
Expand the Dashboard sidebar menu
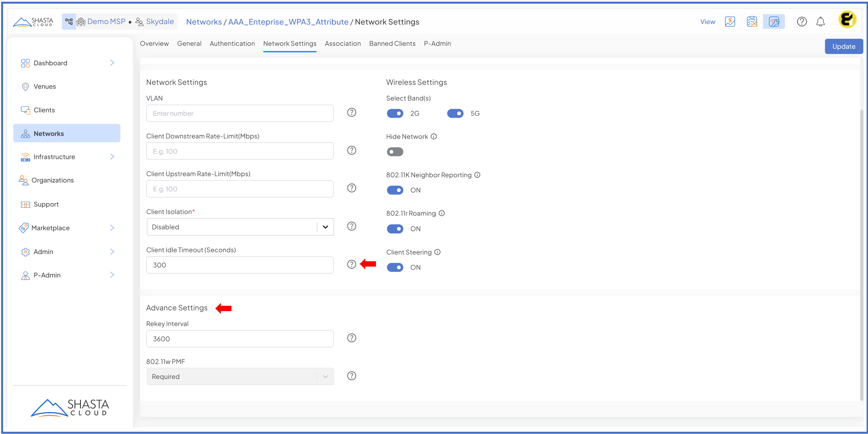112,63
